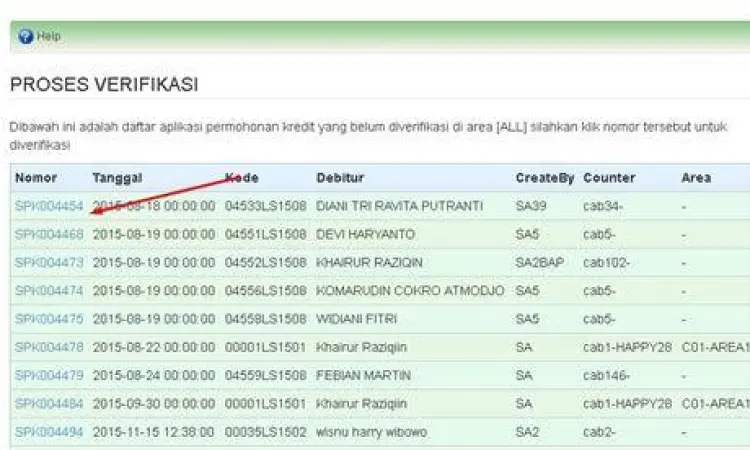Click the Help question mark icon
Image resolution: width=750 pixels, height=450 pixels.
pyautogui.click(x=26, y=36)
